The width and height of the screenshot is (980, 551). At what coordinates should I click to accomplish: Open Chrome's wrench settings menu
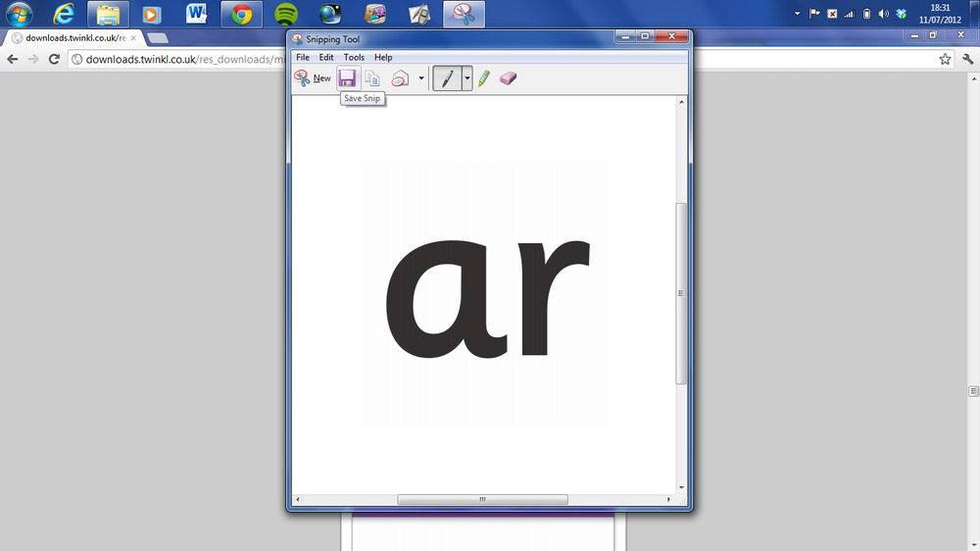click(968, 59)
